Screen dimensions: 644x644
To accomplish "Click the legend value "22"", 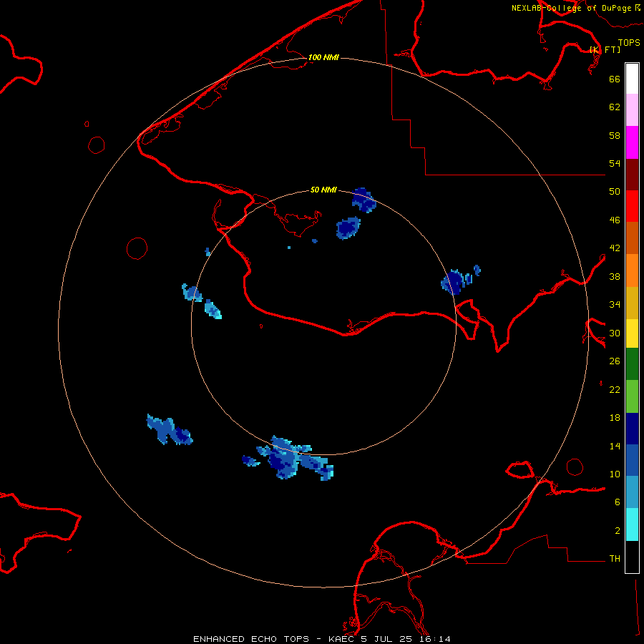I will click(615, 390).
